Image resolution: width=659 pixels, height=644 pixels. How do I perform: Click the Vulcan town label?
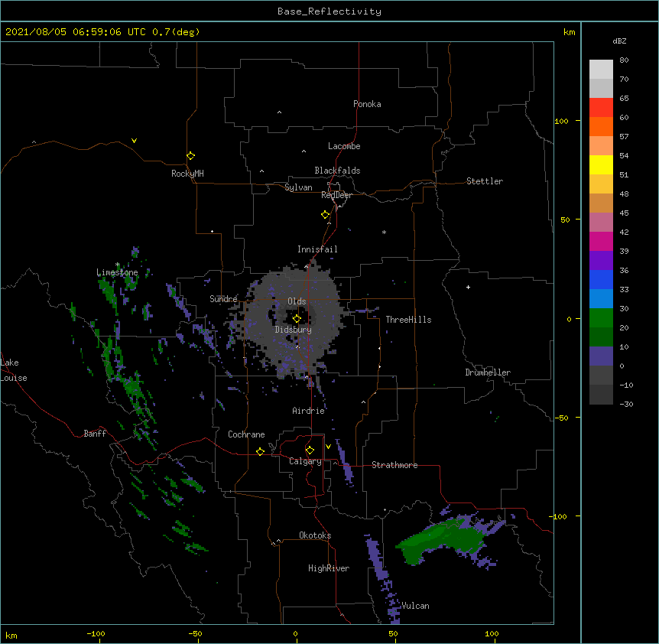pos(415,606)
